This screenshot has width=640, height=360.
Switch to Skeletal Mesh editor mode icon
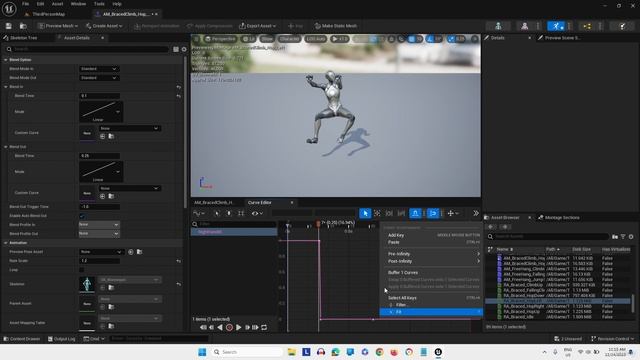pyautogui.click(x=524, y=26)
